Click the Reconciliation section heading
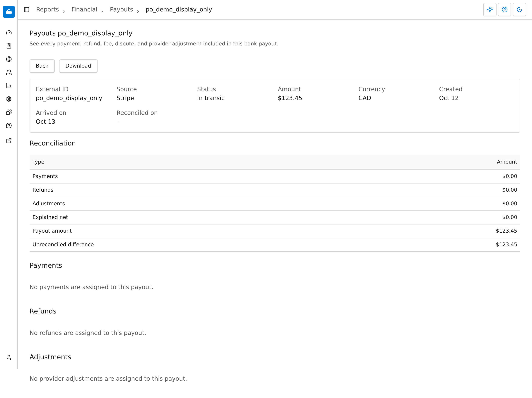The image size is (532, 398). [53, 143]
